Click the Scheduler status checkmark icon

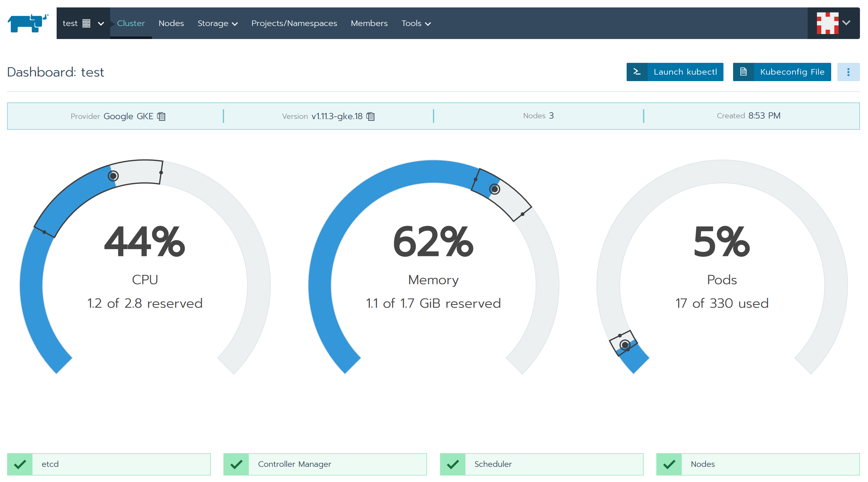tap(452, 464)
